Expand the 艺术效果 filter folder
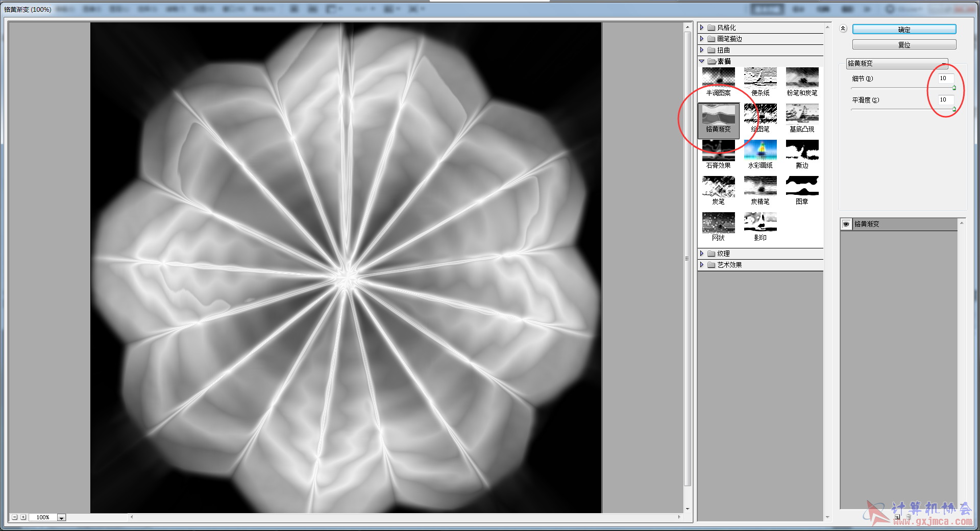The height and width of the screenshot is (531, 980). [702, 265]
